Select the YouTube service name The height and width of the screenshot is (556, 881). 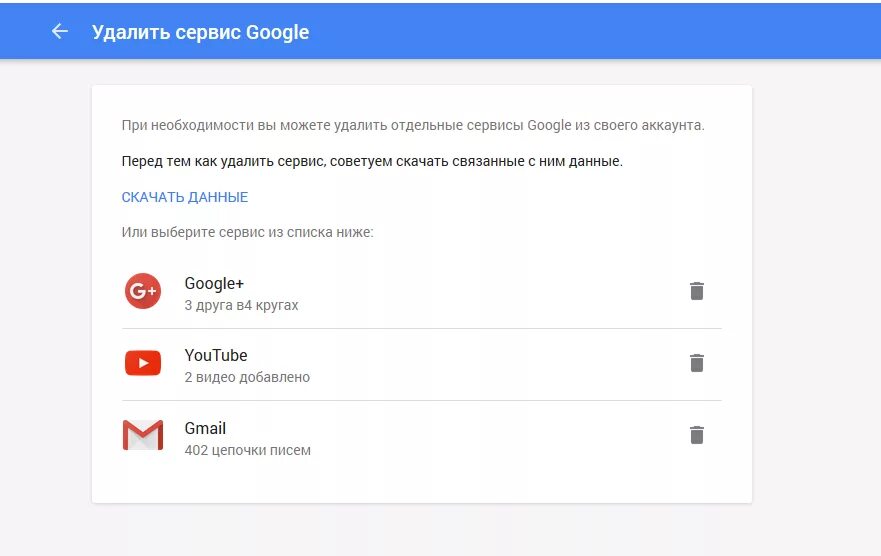pos(216,356)
